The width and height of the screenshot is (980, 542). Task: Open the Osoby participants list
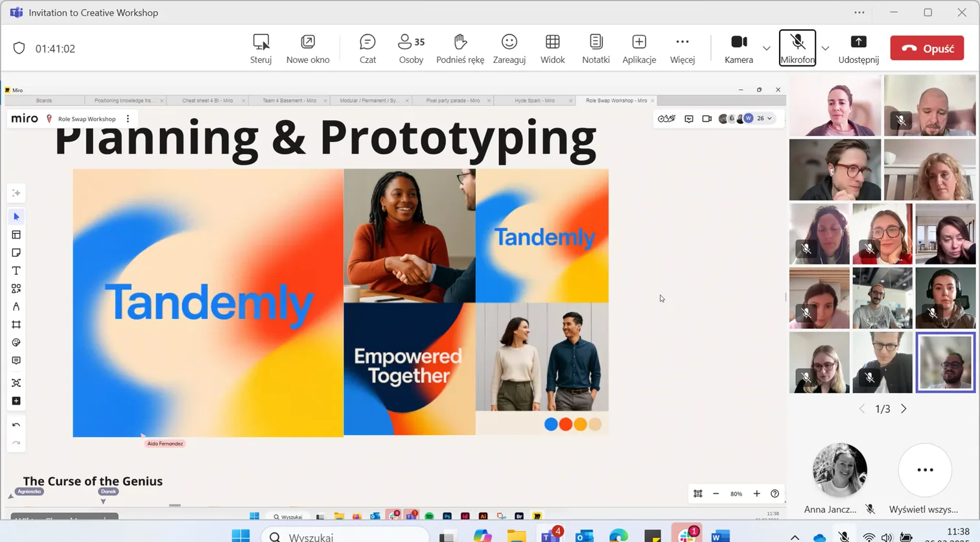coord(411,49)
